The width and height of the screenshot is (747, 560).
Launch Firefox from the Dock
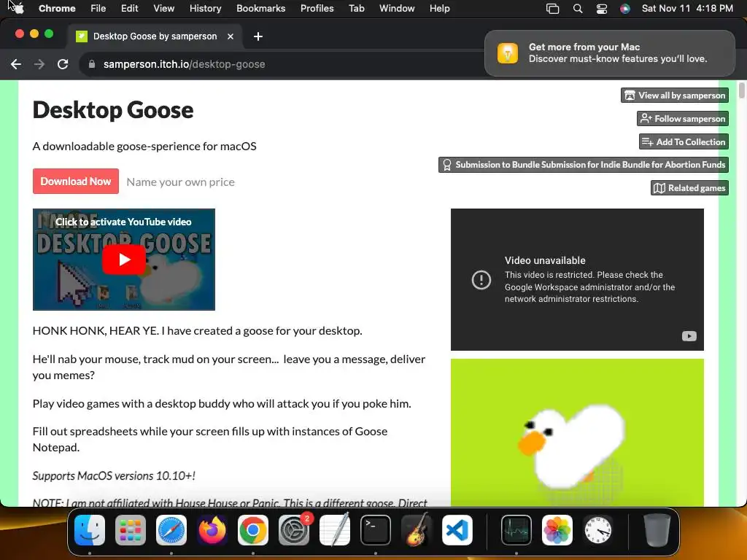click(x=212, y=530)
